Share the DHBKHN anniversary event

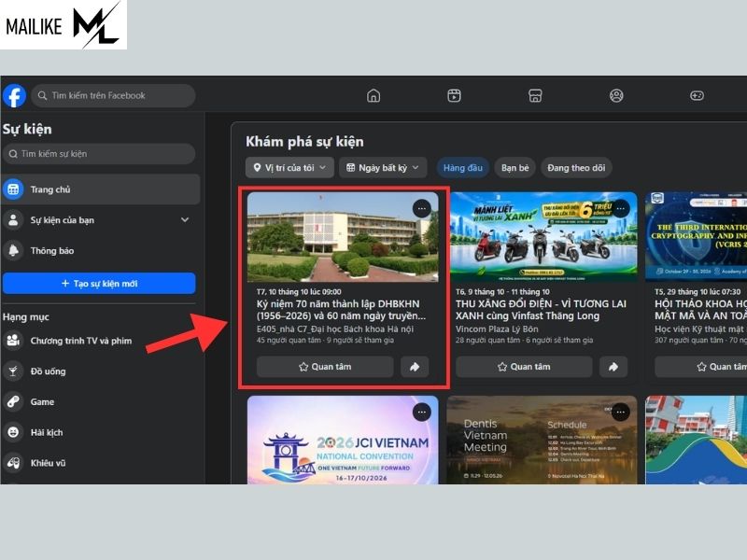pos(415,367)
